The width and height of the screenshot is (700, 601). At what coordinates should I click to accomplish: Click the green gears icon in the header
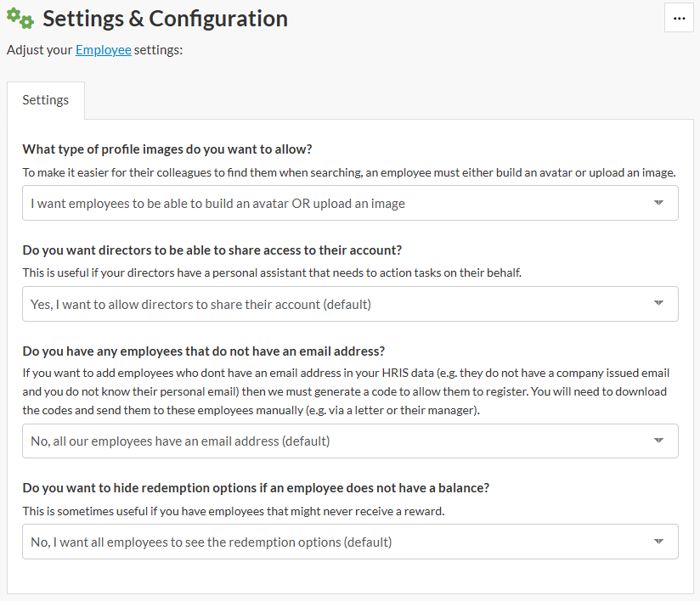[20, 18]
